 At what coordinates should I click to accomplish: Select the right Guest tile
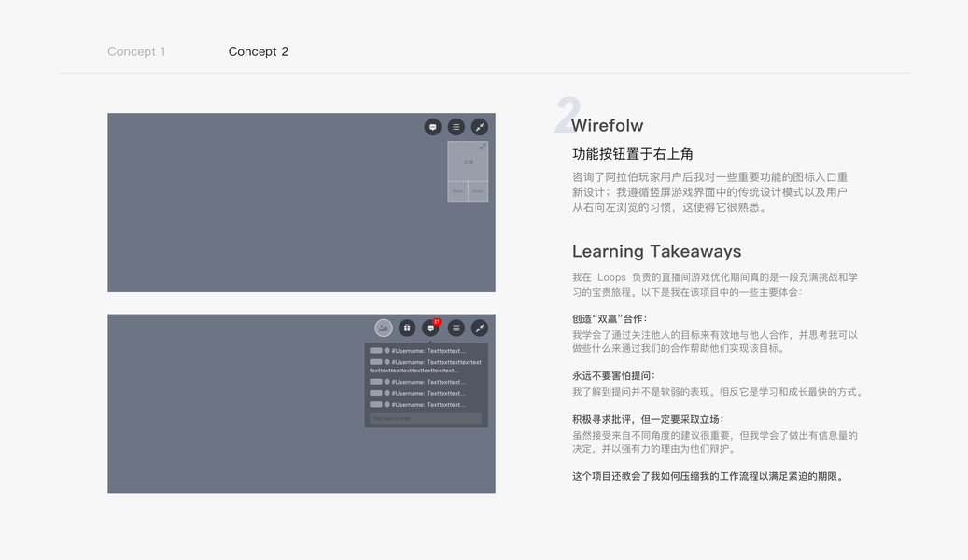[478, 191]
